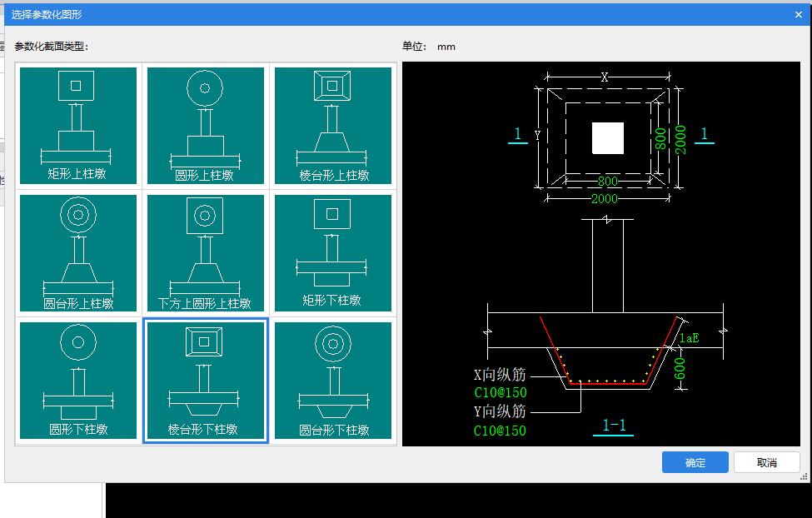Edit the Y向纵筋 C10@150 rebar value
Viewport: 812px width, 518px height.
pyautogui.click(x=500, y=431)
